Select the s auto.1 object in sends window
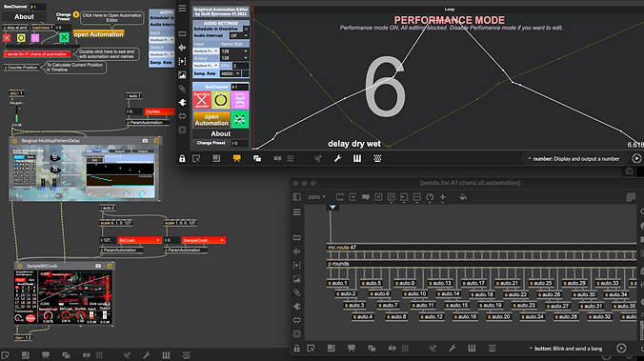 pyautogui.click(x=338, y=283)
